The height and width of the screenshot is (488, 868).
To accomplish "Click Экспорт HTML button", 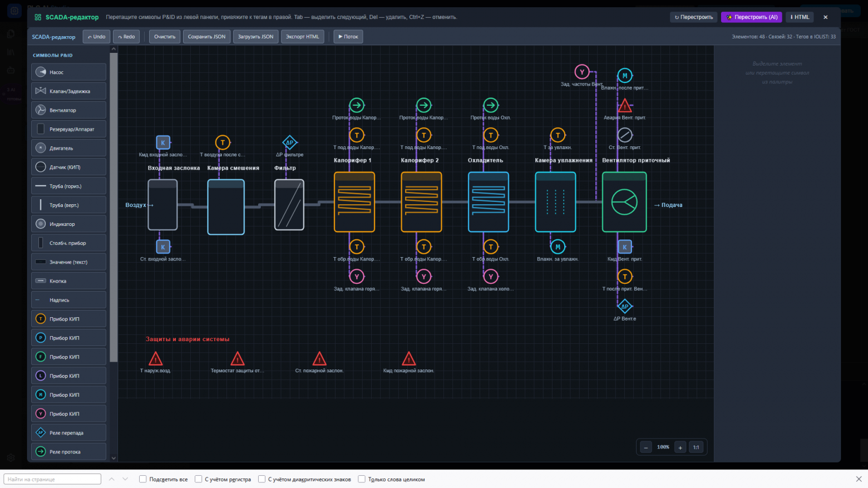I will 303,37.
